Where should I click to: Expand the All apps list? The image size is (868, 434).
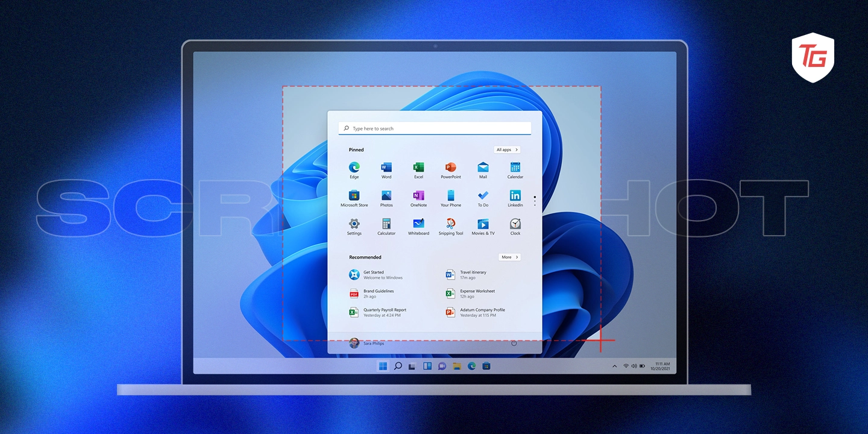tap(506, 149)
